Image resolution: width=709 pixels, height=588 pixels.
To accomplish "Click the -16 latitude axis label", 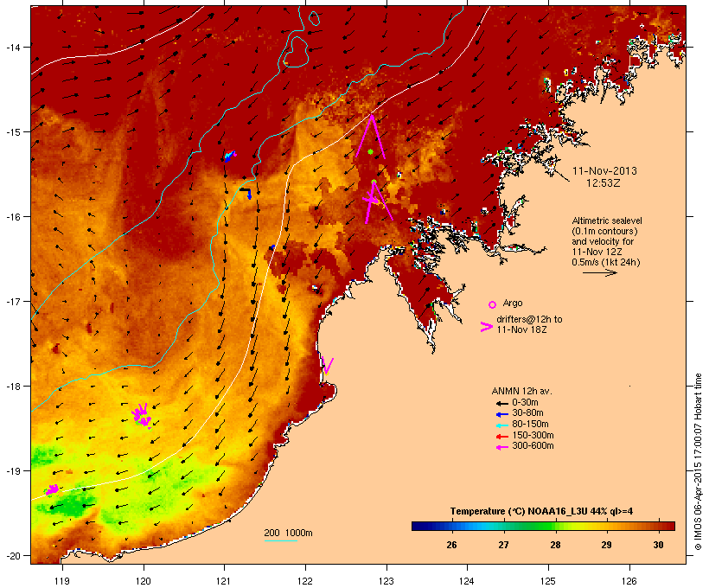I will [13, 217].
